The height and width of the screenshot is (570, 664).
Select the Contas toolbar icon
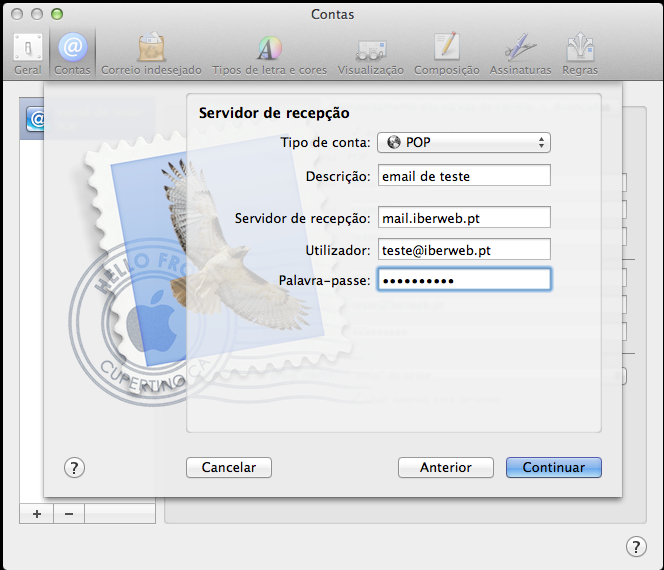(x=72, y=54)
